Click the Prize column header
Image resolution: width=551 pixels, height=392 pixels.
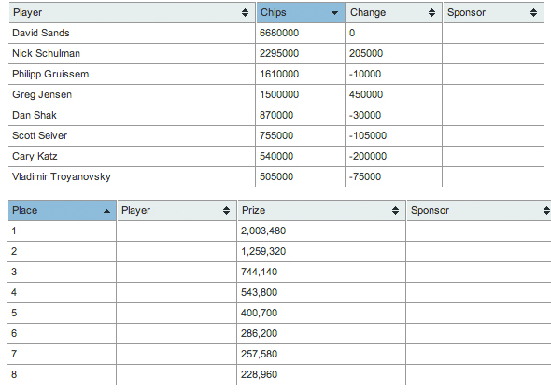tap(321, 210)
